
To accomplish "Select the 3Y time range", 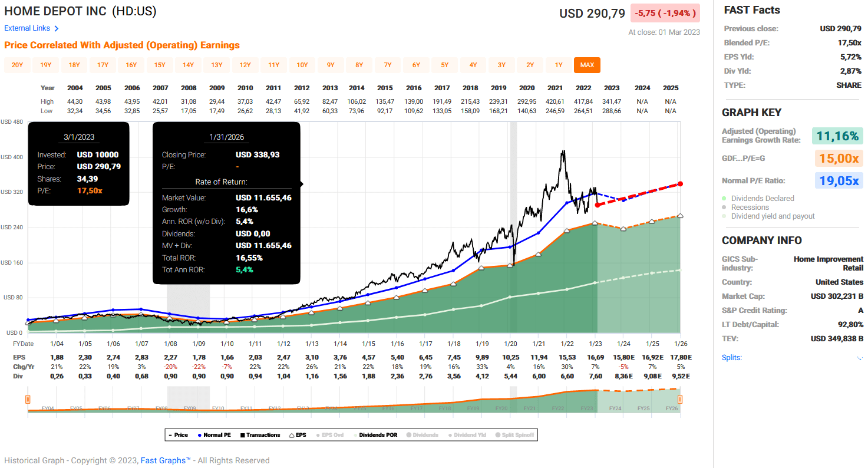I will tap(501, 65).
